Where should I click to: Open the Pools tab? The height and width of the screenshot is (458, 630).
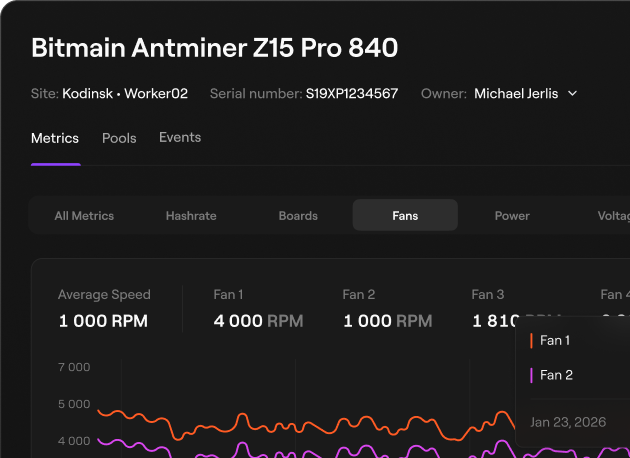pyautogui.click(x=119, y=138)
